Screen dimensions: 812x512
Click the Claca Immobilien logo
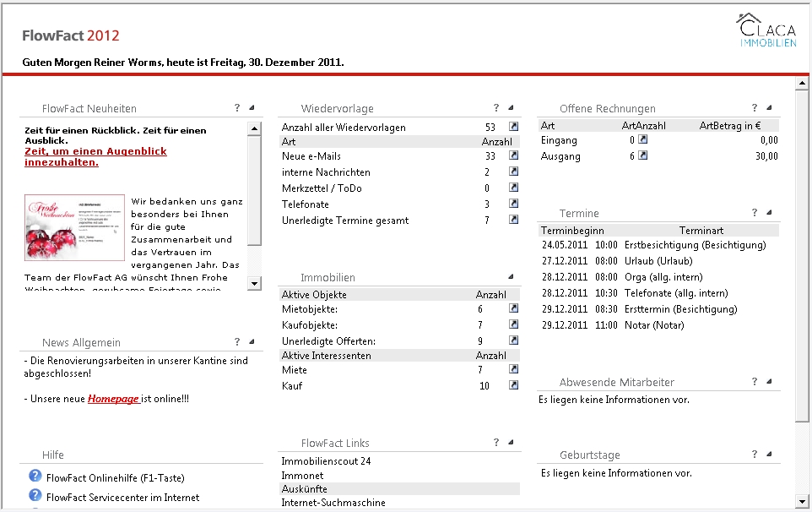coord(766,30)
